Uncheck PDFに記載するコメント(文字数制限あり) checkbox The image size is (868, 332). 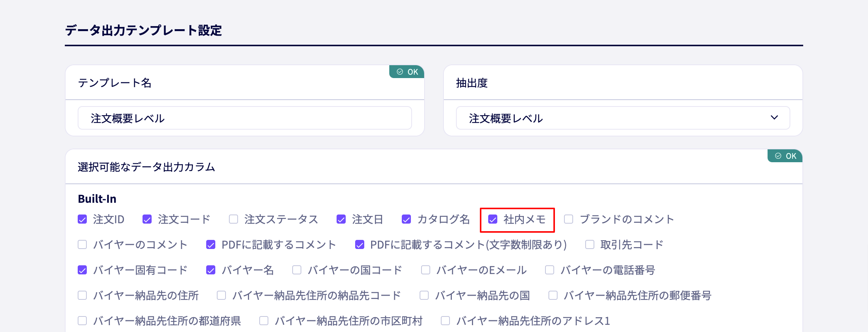(360, 245)
